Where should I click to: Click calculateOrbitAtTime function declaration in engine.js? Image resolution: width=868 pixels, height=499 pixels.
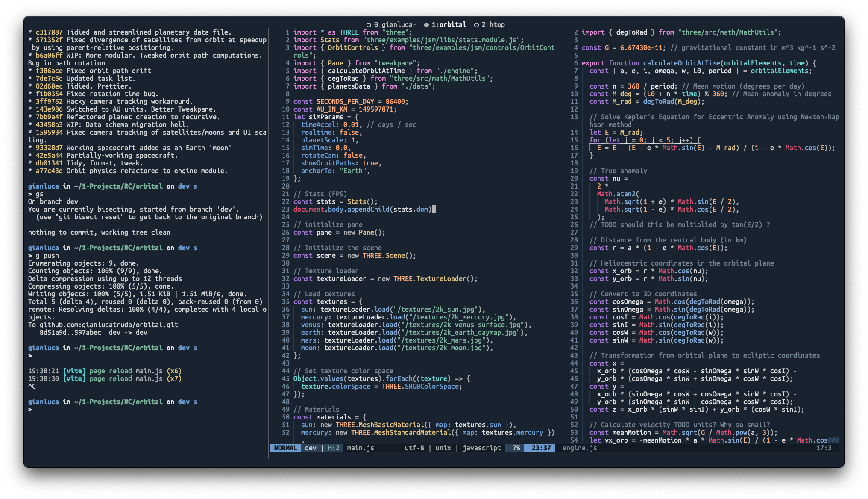pos(699,63)
